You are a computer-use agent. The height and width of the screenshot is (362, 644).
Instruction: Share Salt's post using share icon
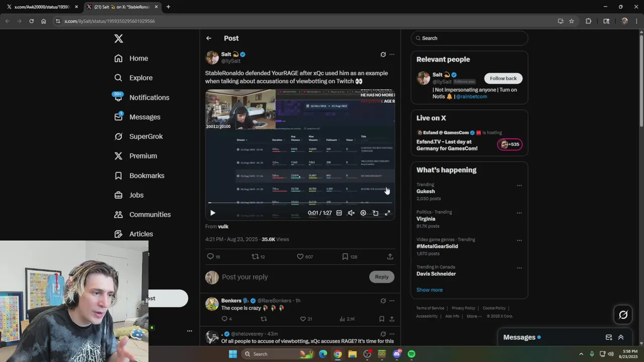[x=390, y=256]
